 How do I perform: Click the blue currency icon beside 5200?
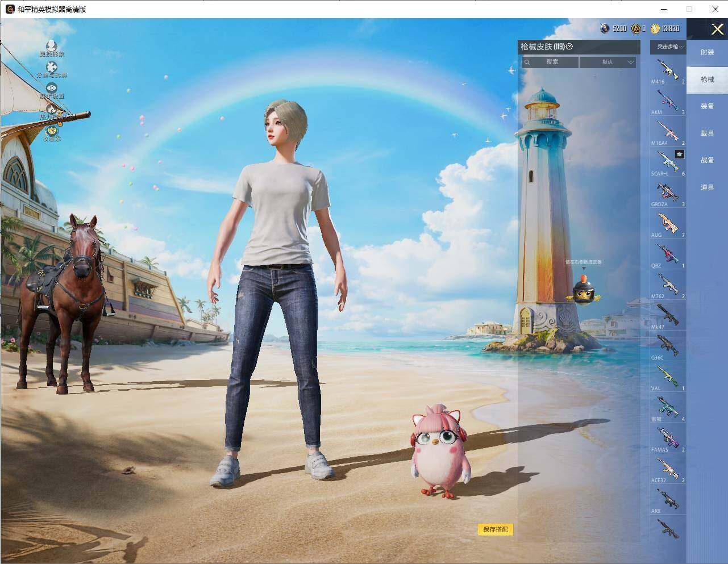tap(605, 28)
